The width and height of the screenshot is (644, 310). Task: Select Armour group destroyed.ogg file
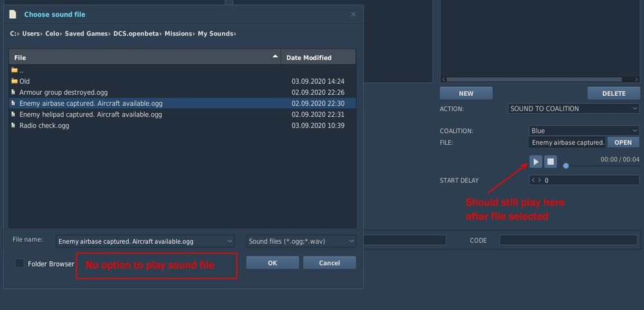(182, 92)
